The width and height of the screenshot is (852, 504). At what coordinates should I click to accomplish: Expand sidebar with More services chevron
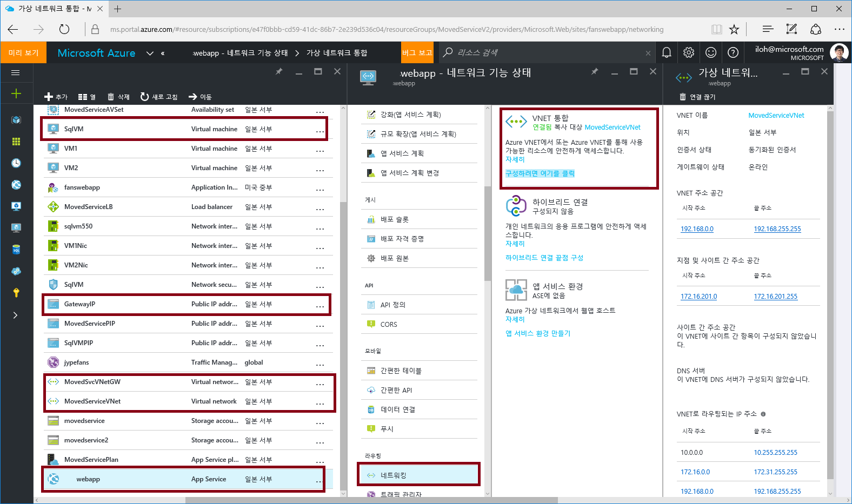point(15,315)
